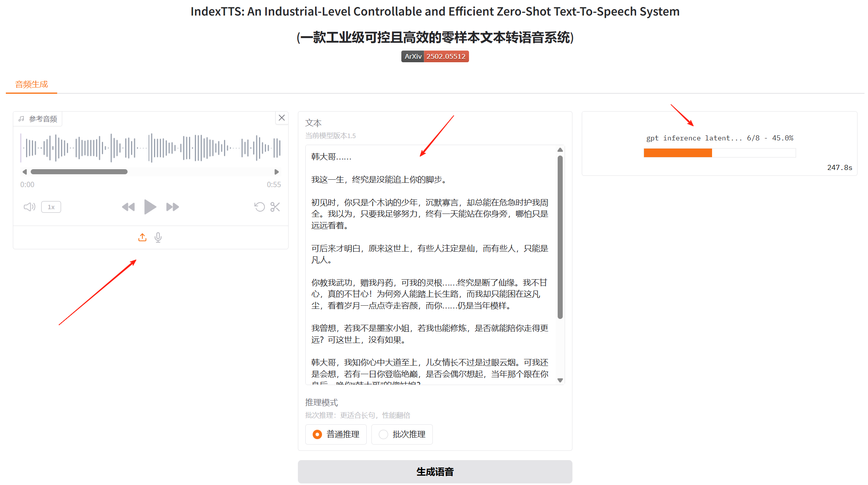
Task: Switch to 音频生成 tab
Action: [x=31, y=84]
